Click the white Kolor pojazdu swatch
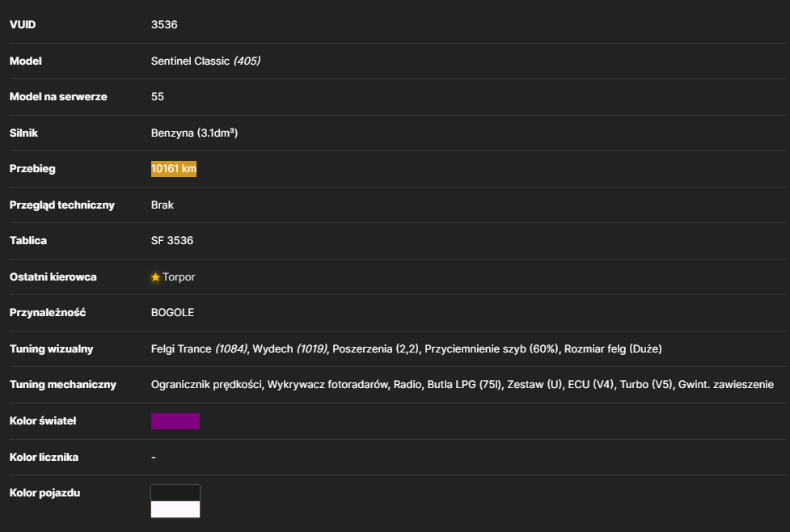790x532 pixels. [175, 509]
